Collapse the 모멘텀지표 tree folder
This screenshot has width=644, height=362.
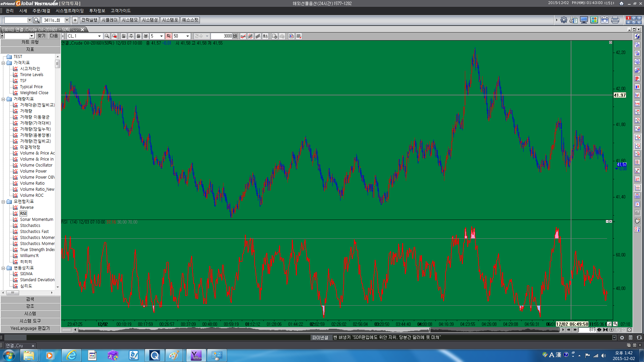3,202
